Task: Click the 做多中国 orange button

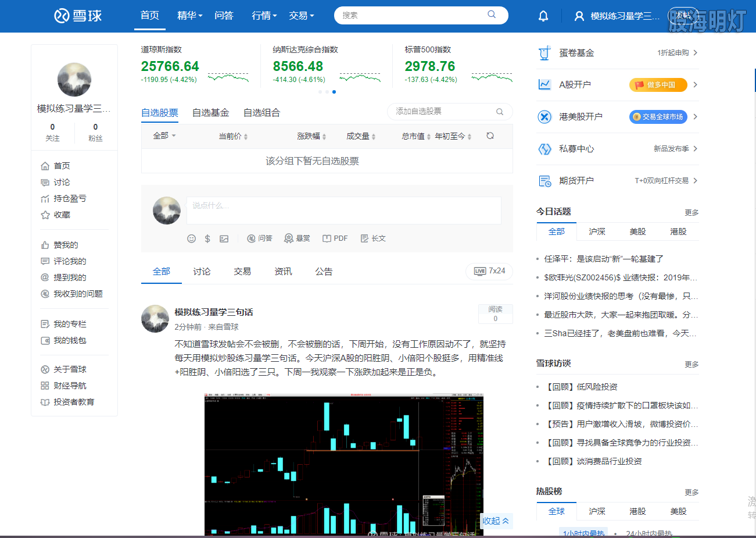Action: tap(658, 85)
